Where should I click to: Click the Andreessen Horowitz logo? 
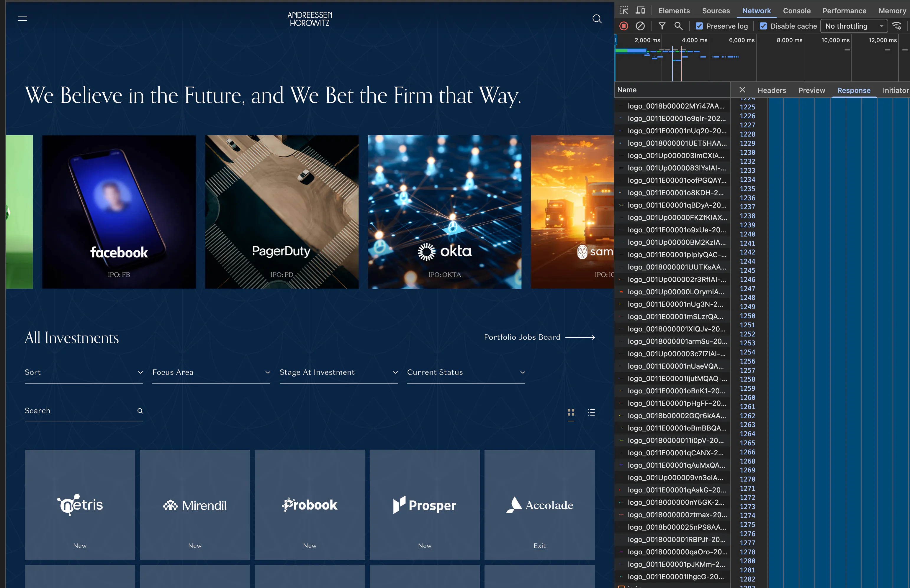(x=310, y=19)
